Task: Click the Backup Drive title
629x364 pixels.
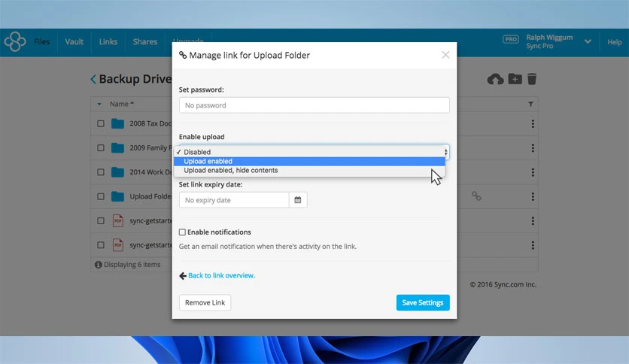Action: 135,79
